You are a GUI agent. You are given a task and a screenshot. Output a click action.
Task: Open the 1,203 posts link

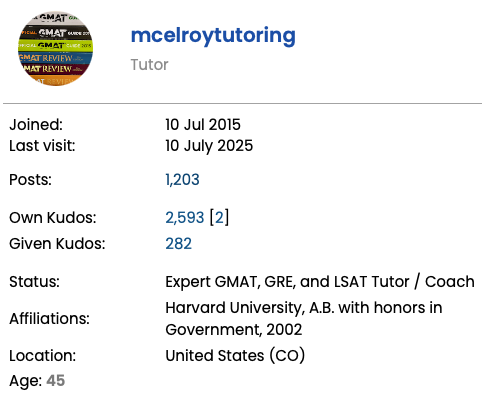pos(182,180)
